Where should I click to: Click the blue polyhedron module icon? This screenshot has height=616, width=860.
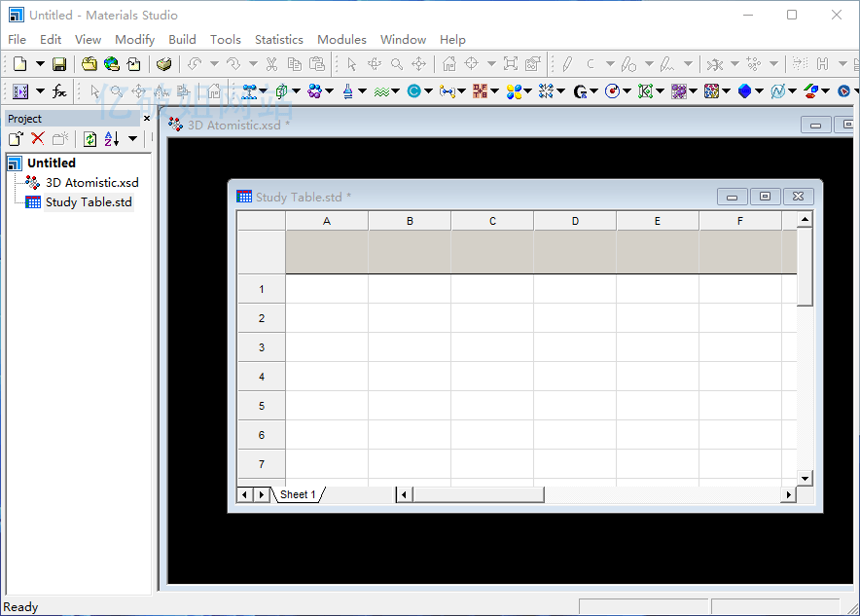point(744,91)
